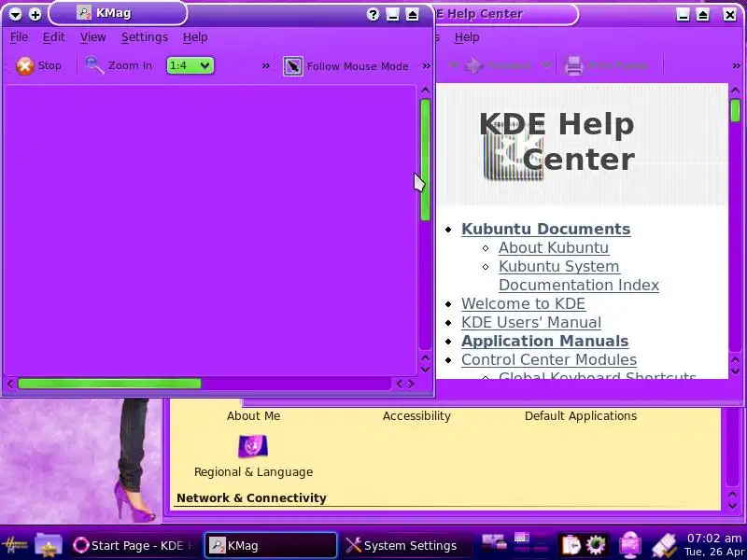Open the About Kubuntu link

pos(553,247)
